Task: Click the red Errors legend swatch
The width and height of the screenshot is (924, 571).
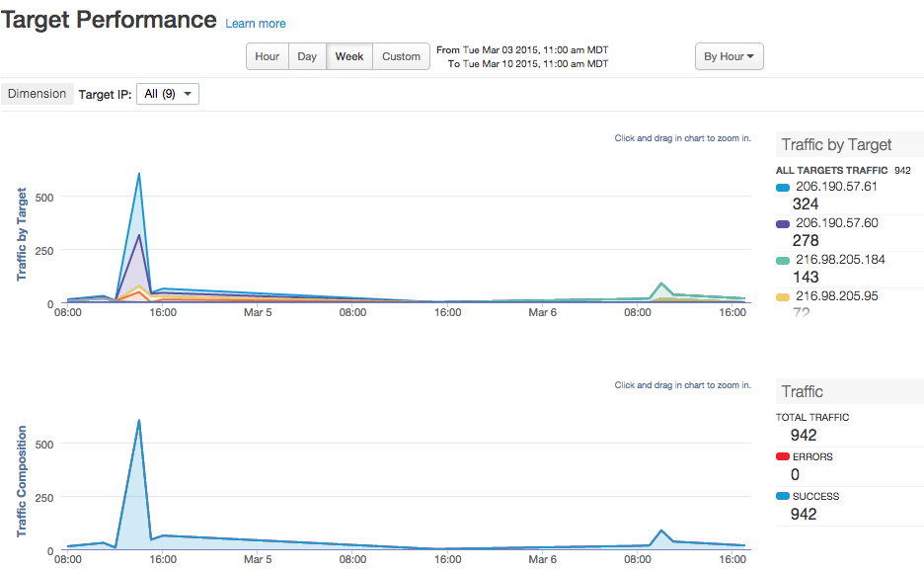Action: click(x=783, y=457)
